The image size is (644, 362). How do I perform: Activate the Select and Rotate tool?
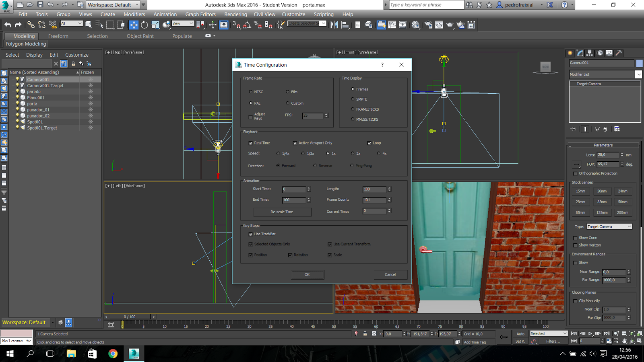pos(144,25)
